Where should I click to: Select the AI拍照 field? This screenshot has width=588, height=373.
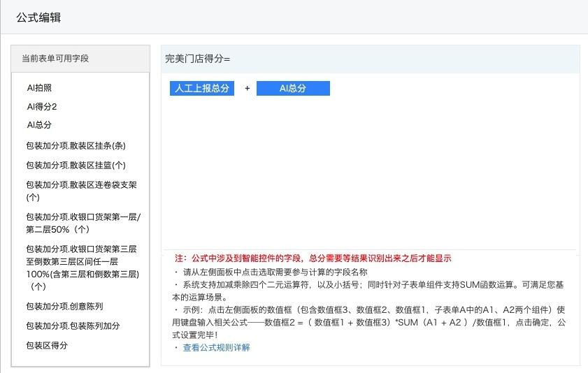coord(39,88)
